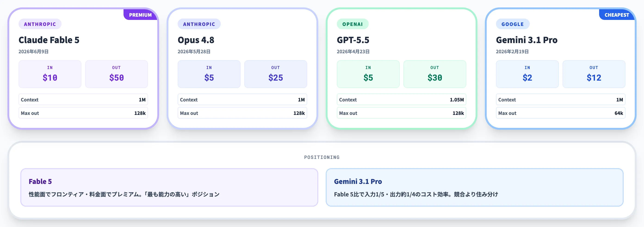Click Gemini's $2 input price box
This screenshot has width=644, height=227.
[527, 74]
